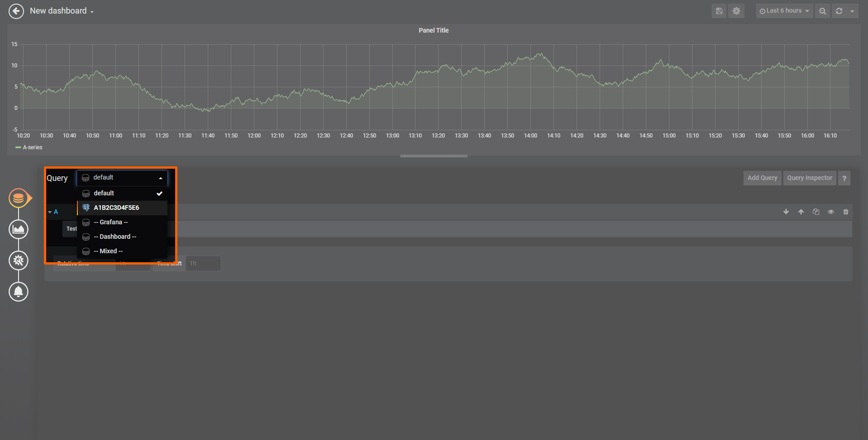Viewport: 868px width, 440px height.
Task: Click the Time shift input field
Action: tap(203, 263)
